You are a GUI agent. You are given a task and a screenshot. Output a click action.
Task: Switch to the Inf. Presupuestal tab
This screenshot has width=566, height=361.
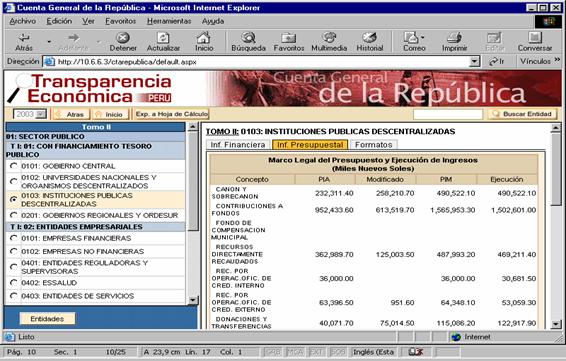[310, 145]
